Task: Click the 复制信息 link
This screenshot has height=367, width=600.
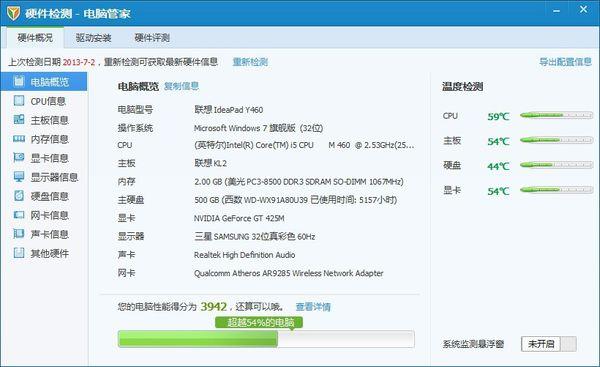Action: tap(181, 86)
